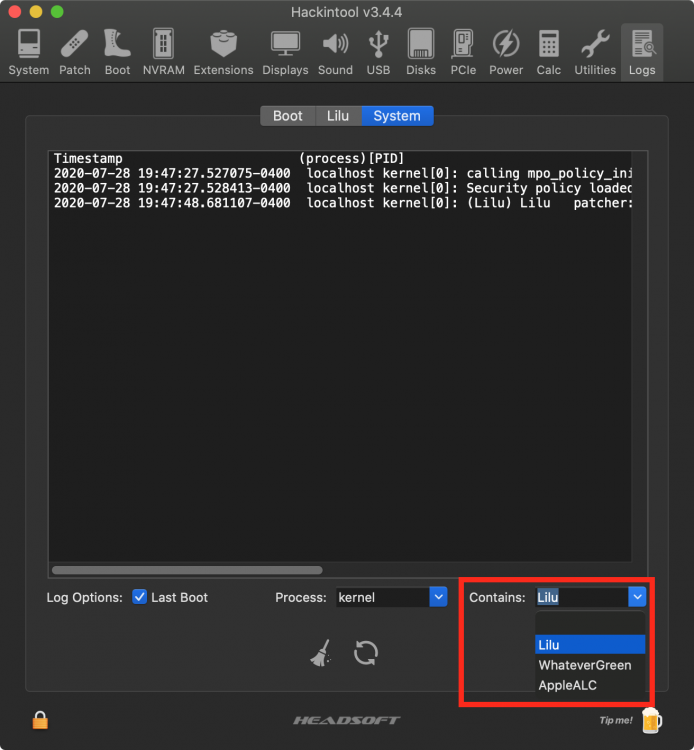Open the Logs toolbar section

click(x=642, y=52)
